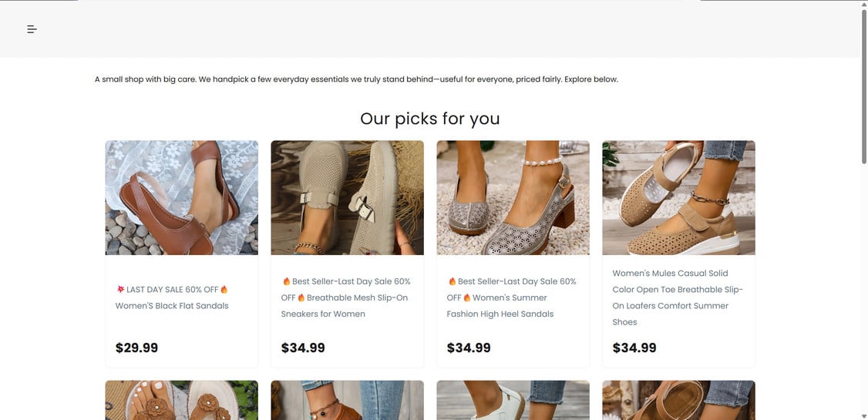Open the flower sandals thumbnail in second row
Image resolution: width=868 pixels, height=420 pixels.
click(181, 400)
